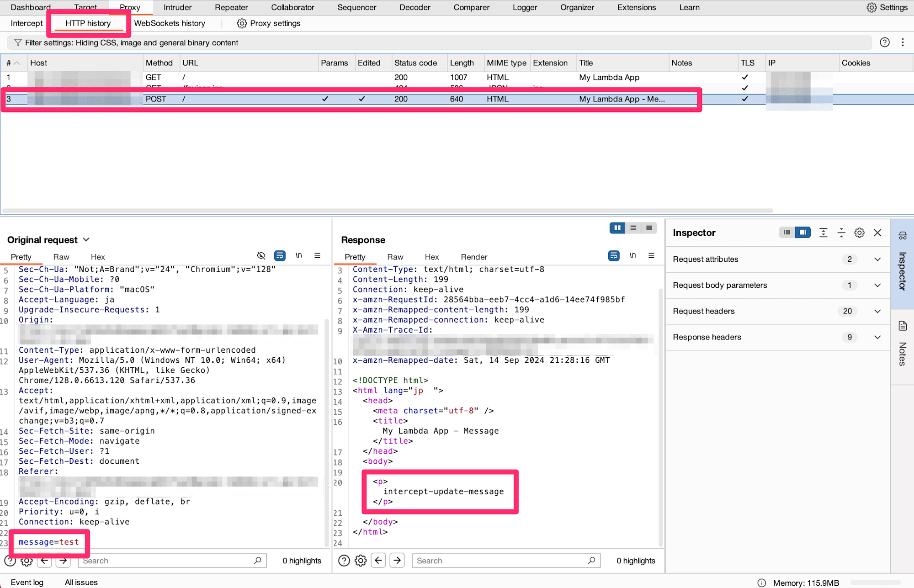Switch to the Intercept tab

click(x=27, y=23)
